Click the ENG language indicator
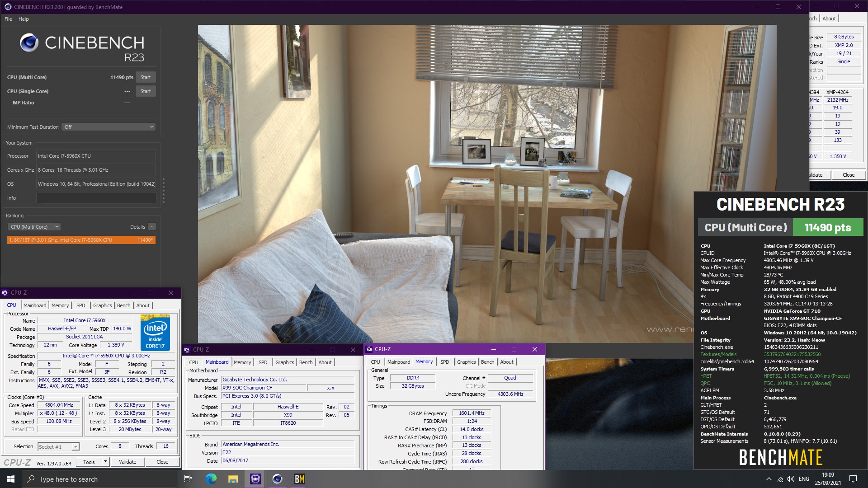The height and width of the screenshot is (488, 868). (804, 479)
